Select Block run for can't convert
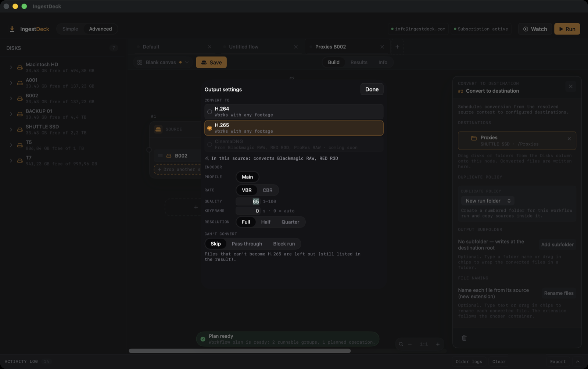 click(284, 244)
